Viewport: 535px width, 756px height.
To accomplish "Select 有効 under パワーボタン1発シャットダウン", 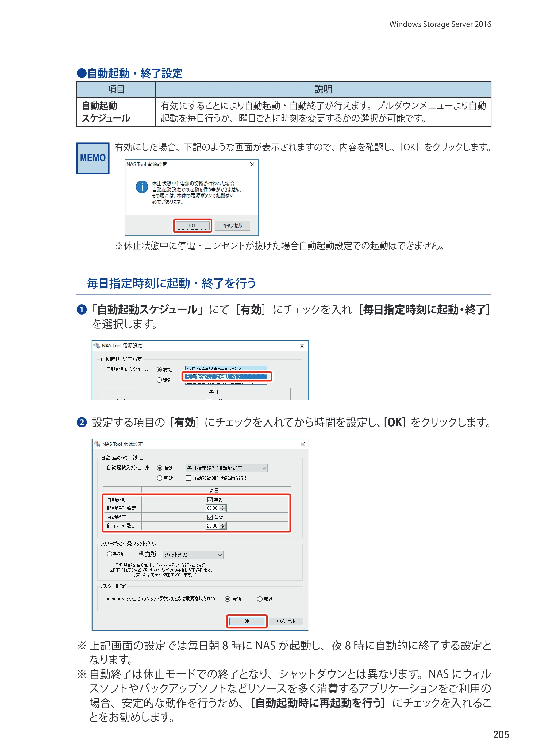I will pos(141,554).
